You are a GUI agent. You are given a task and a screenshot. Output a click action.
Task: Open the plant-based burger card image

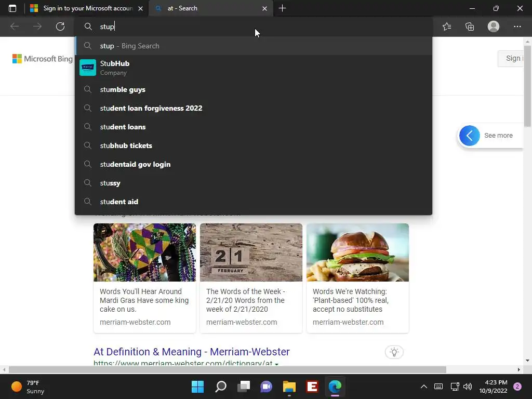[357, 252]
